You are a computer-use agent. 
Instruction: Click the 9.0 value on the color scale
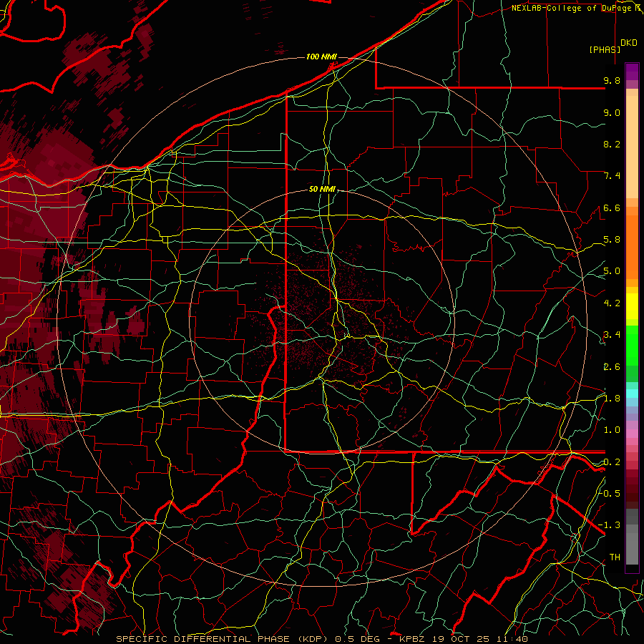coord(612,112)
